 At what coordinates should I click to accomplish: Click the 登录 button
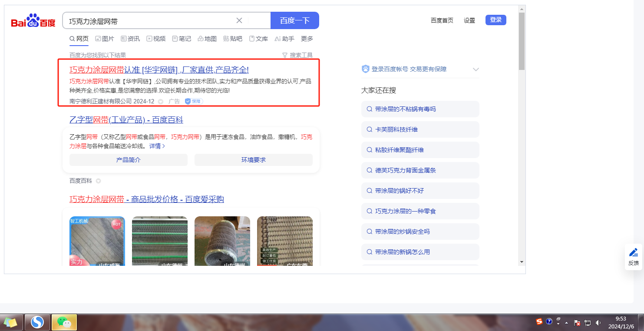point(496,20)
